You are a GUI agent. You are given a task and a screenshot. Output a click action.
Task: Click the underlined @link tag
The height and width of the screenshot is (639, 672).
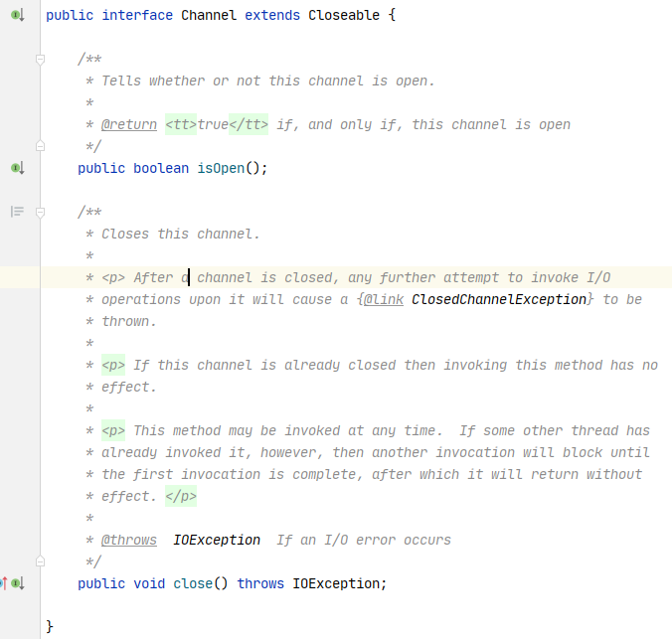(384, 299)
